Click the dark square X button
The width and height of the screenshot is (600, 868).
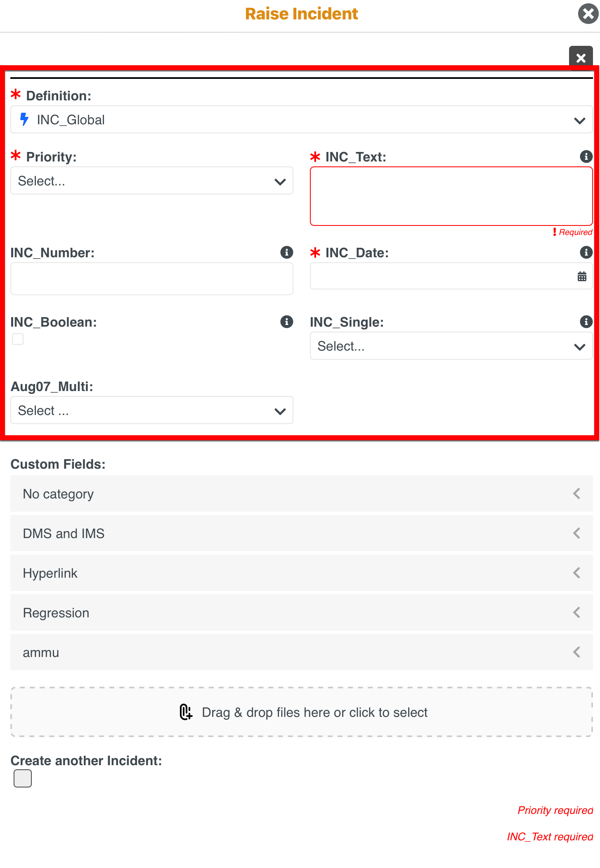581,58
